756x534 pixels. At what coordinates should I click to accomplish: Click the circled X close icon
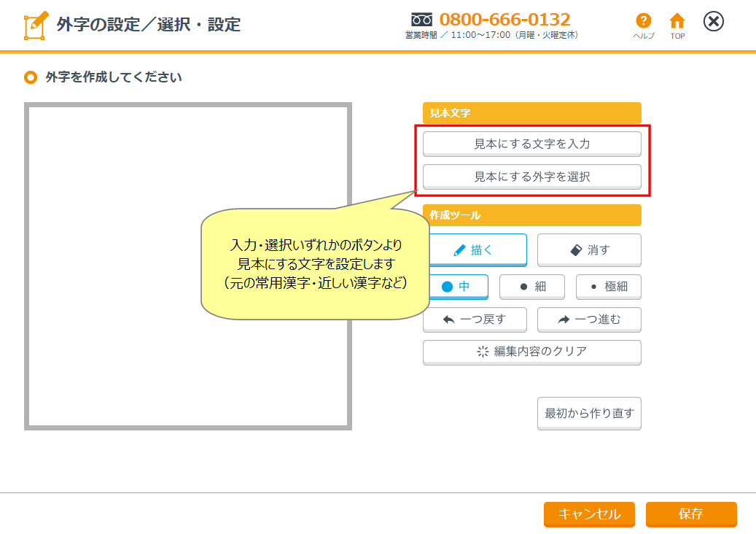(x=713, y=22)
